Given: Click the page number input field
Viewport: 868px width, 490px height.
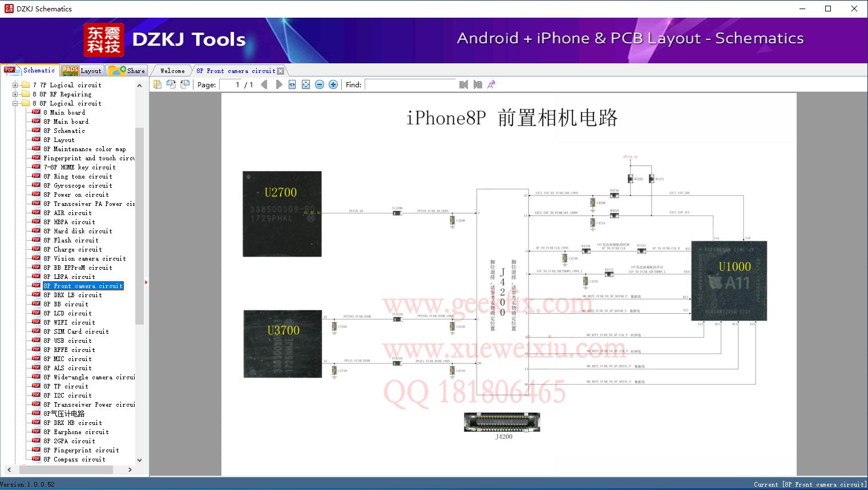Looking at the screenshot, I should coord(230,84).
